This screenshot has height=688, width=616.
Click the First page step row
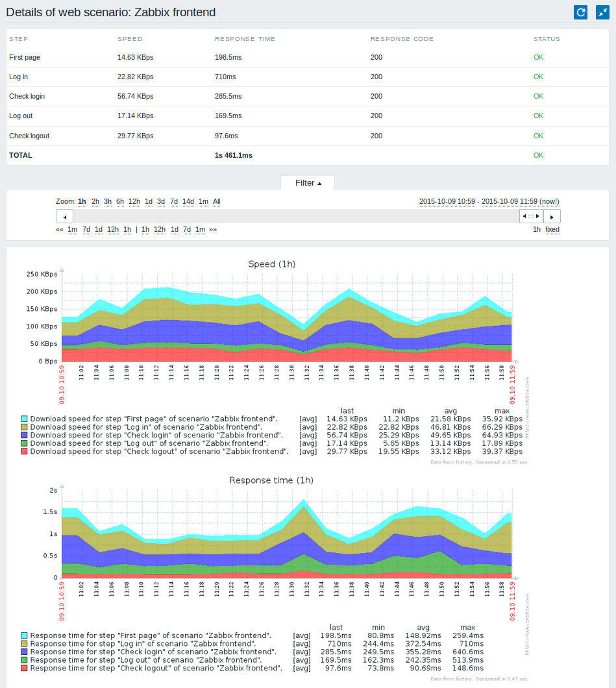pos(308,58)
